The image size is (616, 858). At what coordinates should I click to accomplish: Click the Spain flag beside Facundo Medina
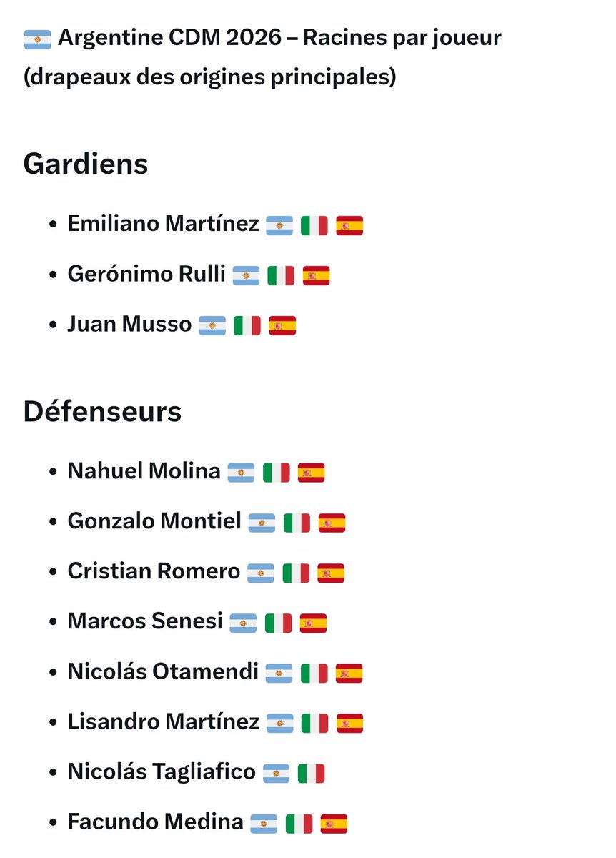(334, 823)
